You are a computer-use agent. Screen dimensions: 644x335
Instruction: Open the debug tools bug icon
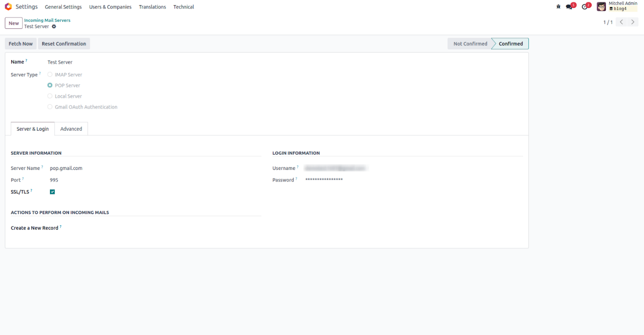(x=558, y=7)
